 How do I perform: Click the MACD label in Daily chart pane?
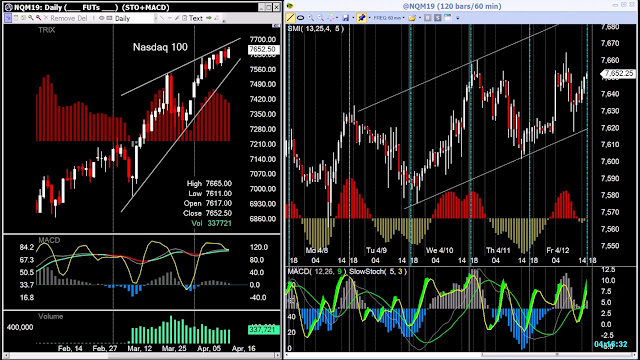(x=49, y=240)
